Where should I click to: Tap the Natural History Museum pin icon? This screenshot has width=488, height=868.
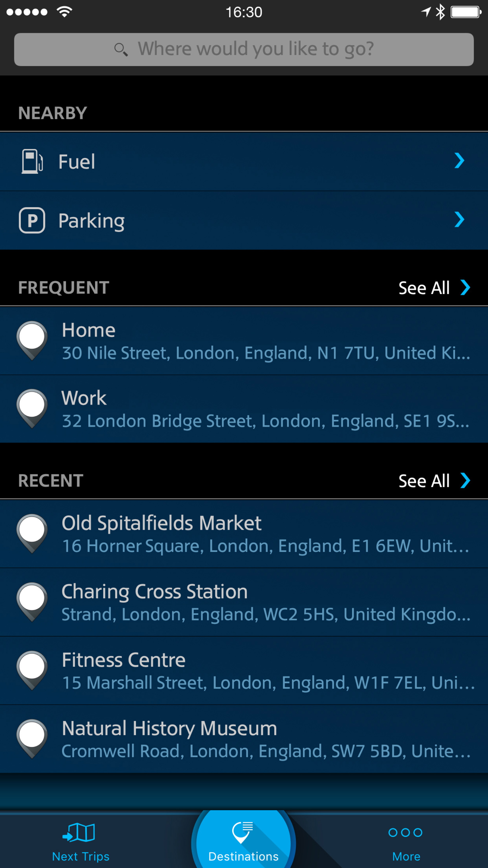point(32,738)
